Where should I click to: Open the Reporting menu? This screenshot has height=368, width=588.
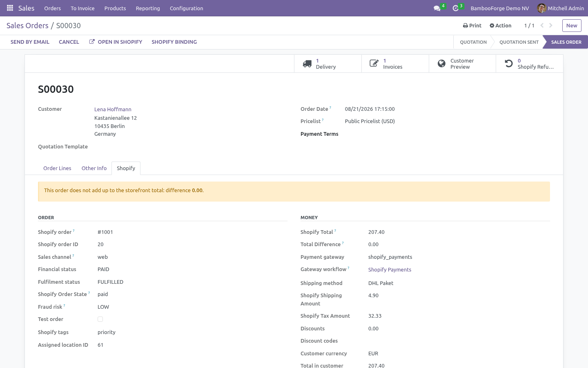tap(148, 8)
